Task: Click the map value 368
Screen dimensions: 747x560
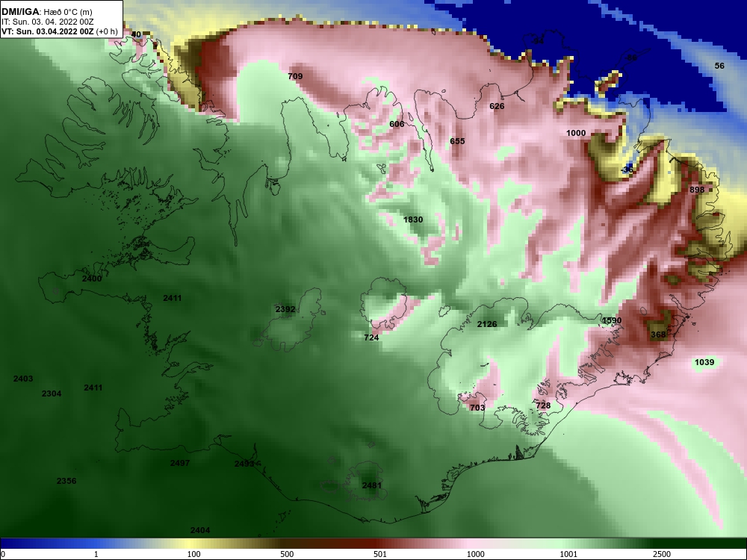Action: [658, 335]
